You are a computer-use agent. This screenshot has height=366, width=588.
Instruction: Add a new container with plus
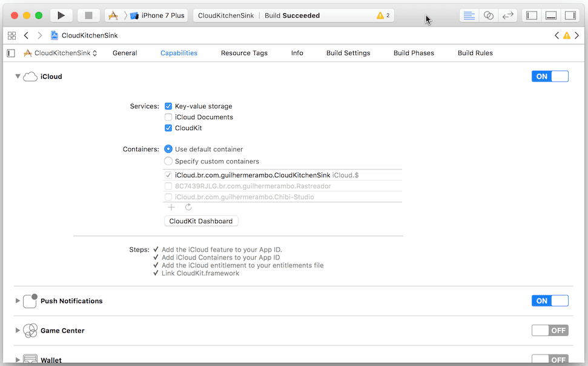(171, 207)
